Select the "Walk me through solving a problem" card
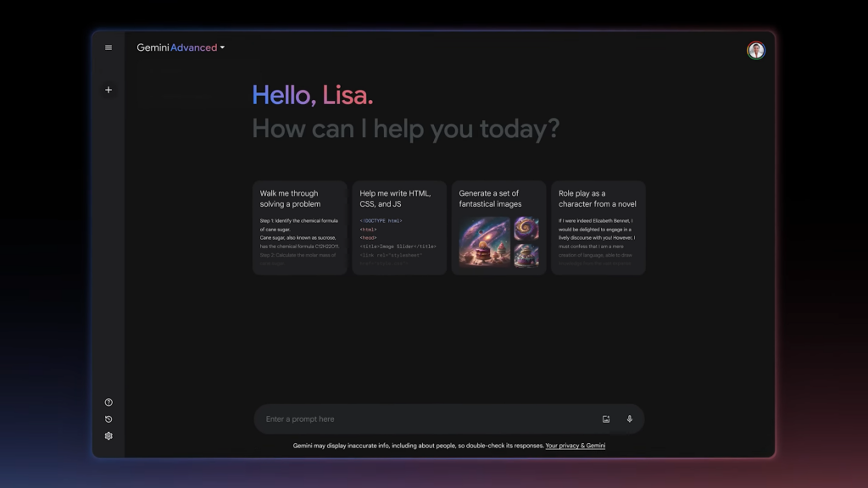 click(299, 227)
